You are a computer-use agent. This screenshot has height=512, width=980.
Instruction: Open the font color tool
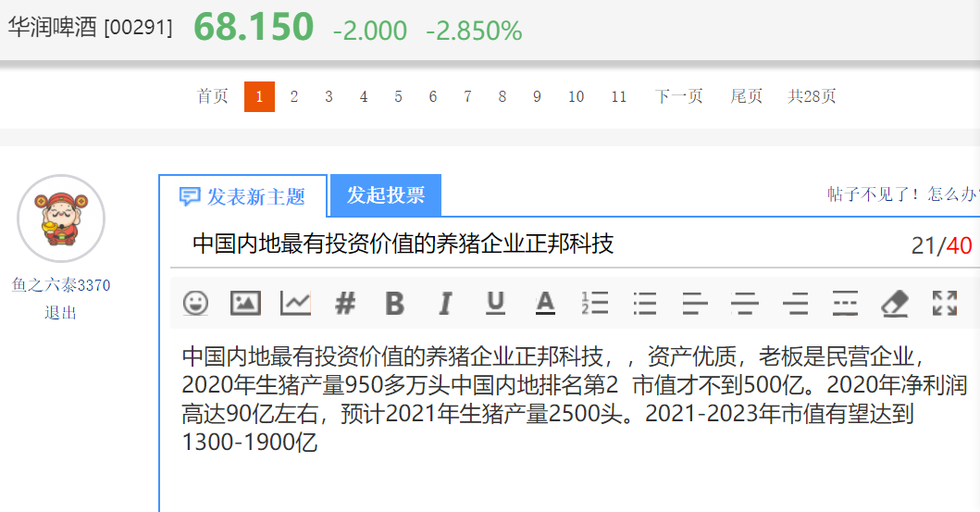pos(545,303)
